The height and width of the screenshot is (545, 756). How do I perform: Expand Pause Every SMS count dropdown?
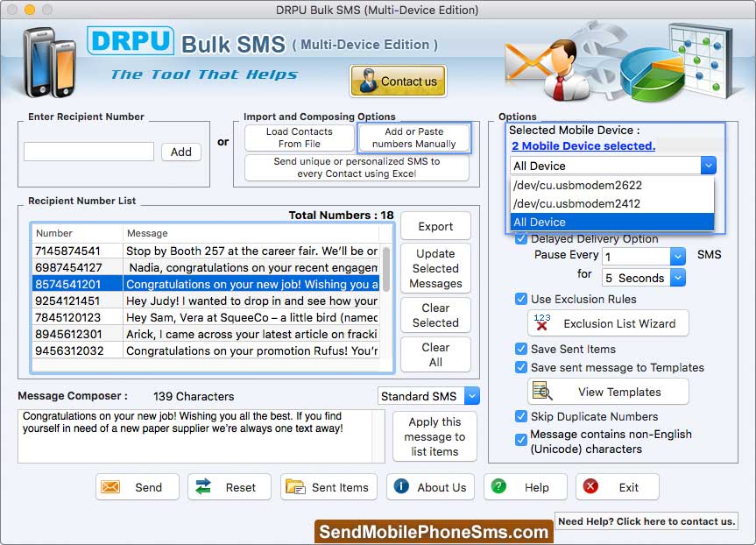[677, 256]
